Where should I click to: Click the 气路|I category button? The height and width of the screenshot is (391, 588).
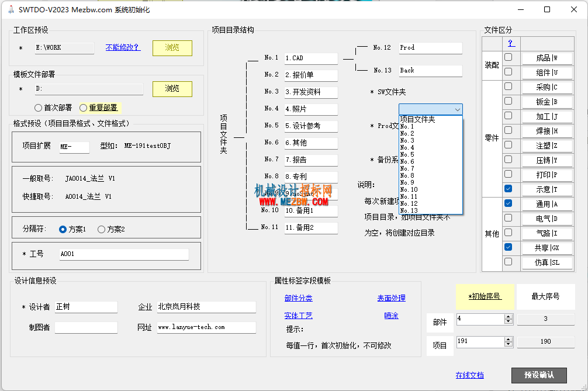[x=547, y=233]
